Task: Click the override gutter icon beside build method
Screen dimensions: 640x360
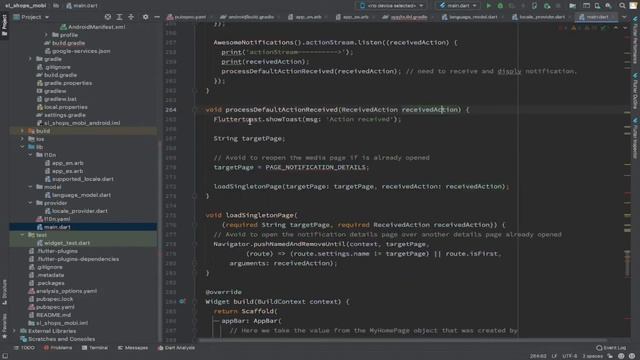Action: (x=182, y=301)
